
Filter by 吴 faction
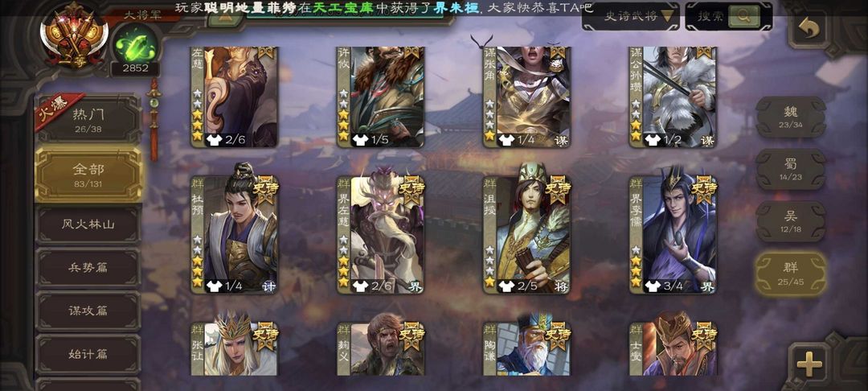click(x=791, y=221)
